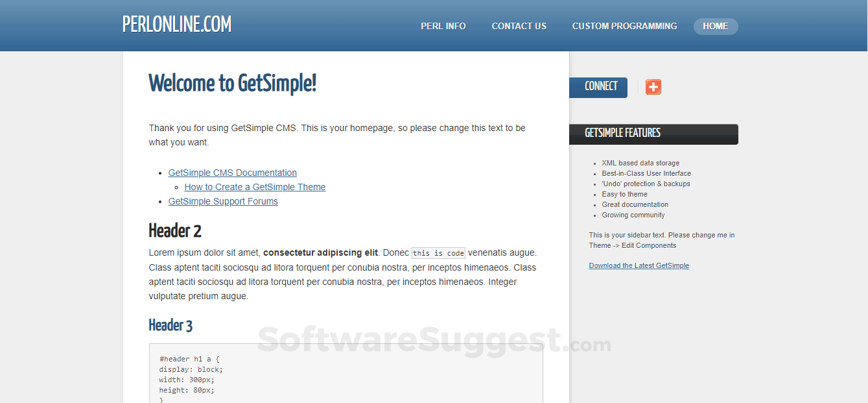Screen dimensions: 868x403
Task: Click the blue Header 3 heading
Action: pos(170,325)
